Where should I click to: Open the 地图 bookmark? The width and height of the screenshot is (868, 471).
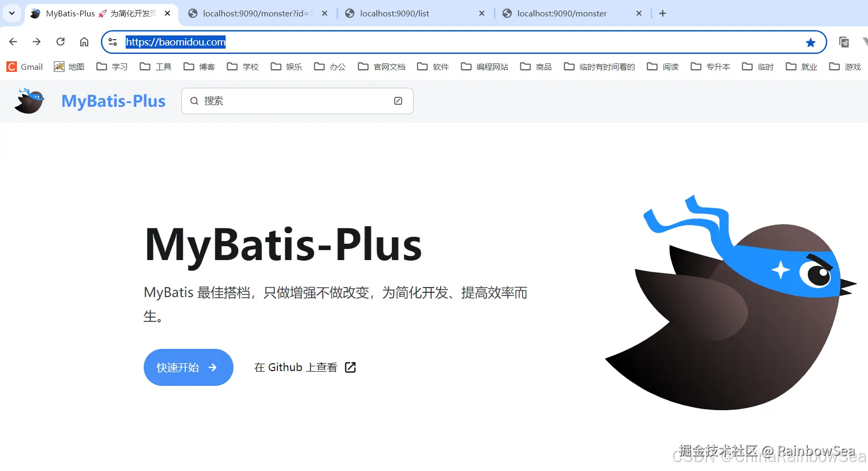pos(69,67)
